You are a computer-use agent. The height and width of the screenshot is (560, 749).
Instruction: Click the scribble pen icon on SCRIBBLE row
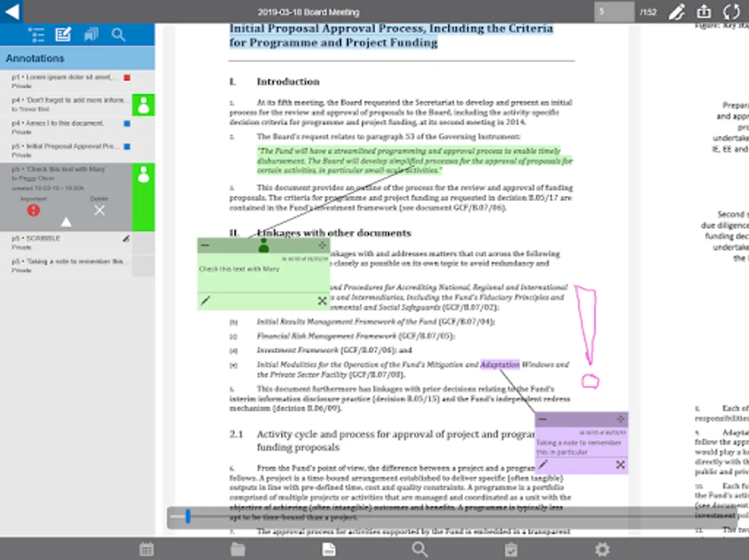pos(126,238)
